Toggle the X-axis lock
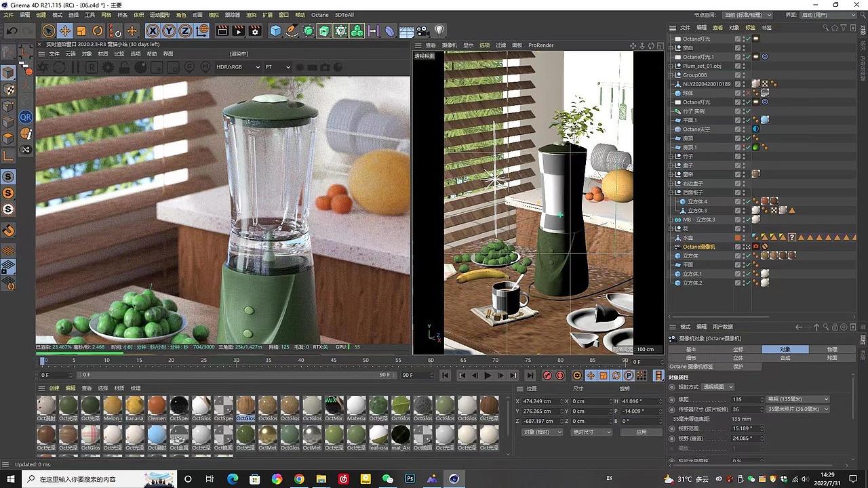 point(153,30)
